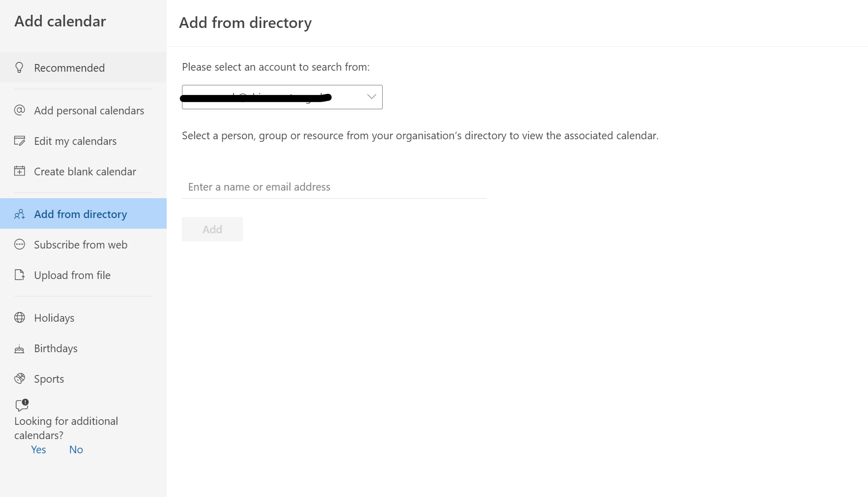Answer Yes to additional calendars
The image size is (868, 497).
tap(39, 450)
